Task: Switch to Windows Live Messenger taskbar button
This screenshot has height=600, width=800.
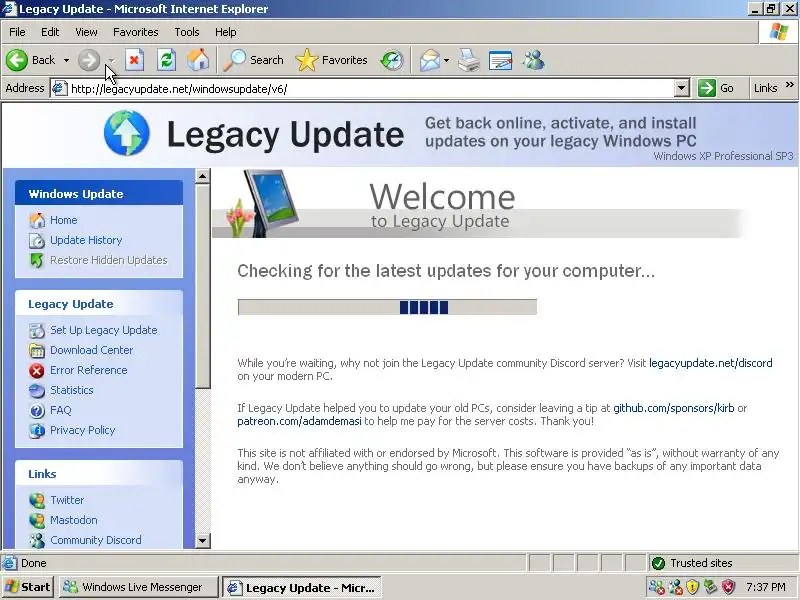Action: pos(139,587)
